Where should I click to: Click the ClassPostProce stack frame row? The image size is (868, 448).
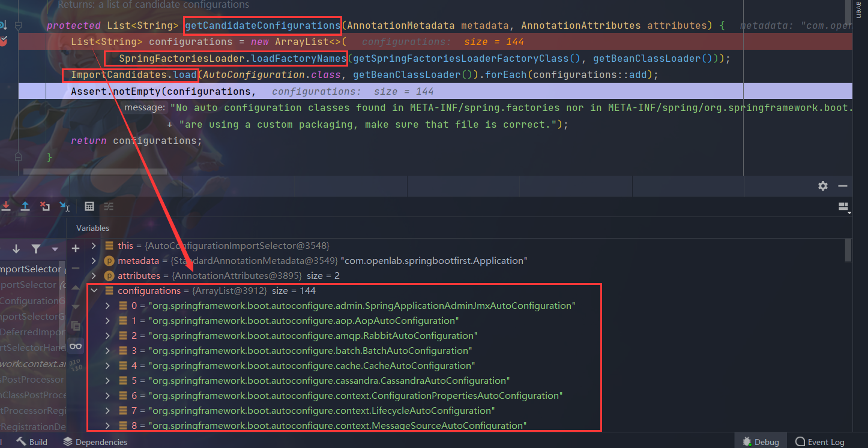[x=33, y=395]
